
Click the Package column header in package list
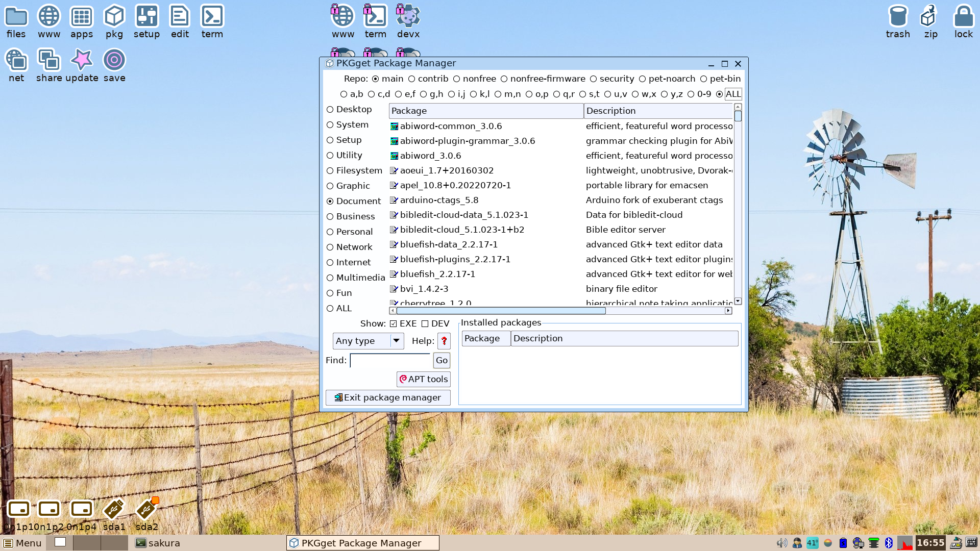[x=485, y=111]
